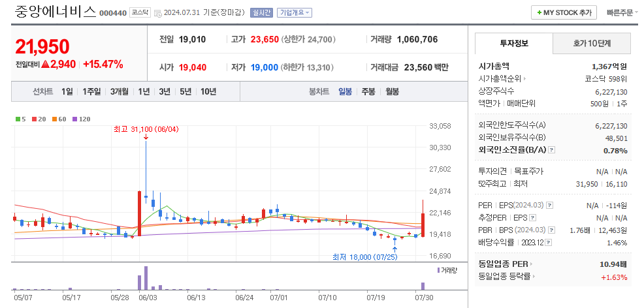The width and height of the screenshot is (644, 308).
Task: Click the 시가총액 value 1,367억원
Action: 609,66
